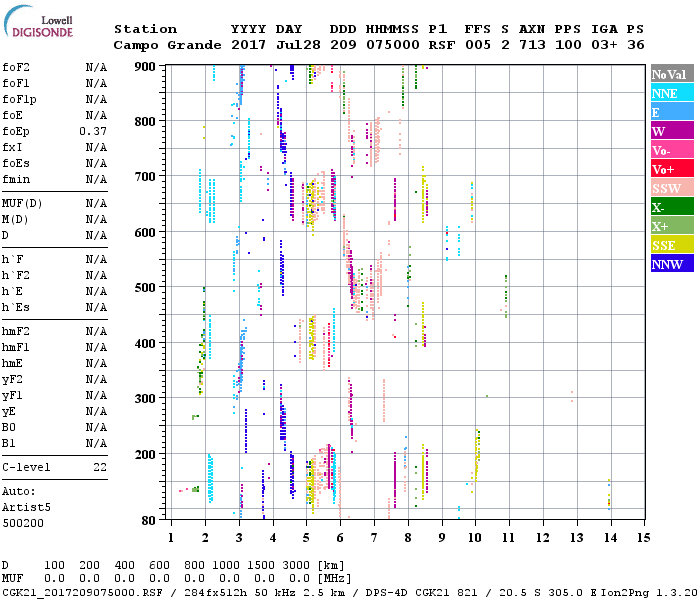Click the red Vo+ legend swatch
700x600 pixels.
click(x=671, y=169)
